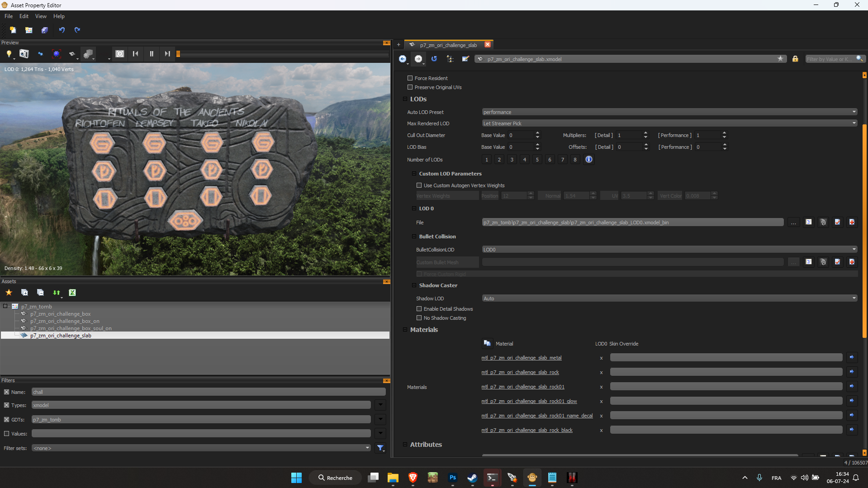Click the asset tree hierarchy icon
Screen dimensions: 868x488
point(450,59)
